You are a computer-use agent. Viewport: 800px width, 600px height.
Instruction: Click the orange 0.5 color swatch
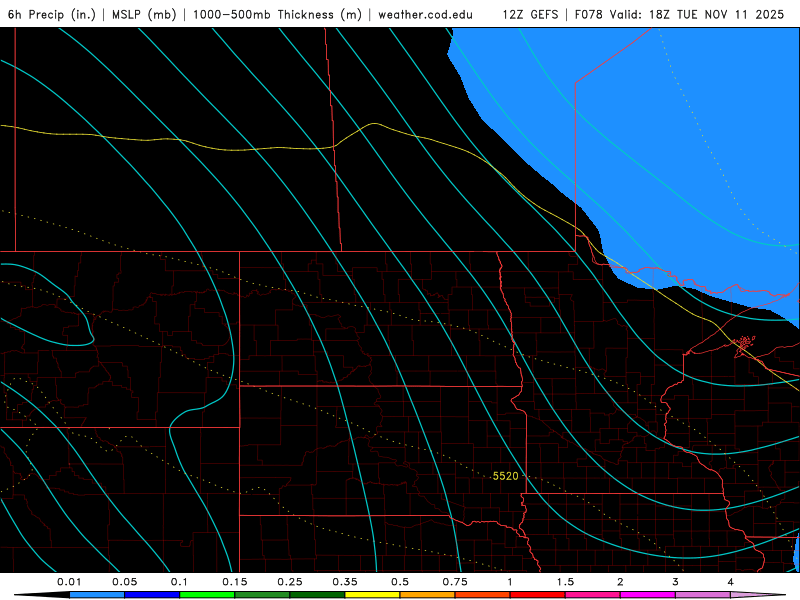pyautogui.click(x=428, y=595)
